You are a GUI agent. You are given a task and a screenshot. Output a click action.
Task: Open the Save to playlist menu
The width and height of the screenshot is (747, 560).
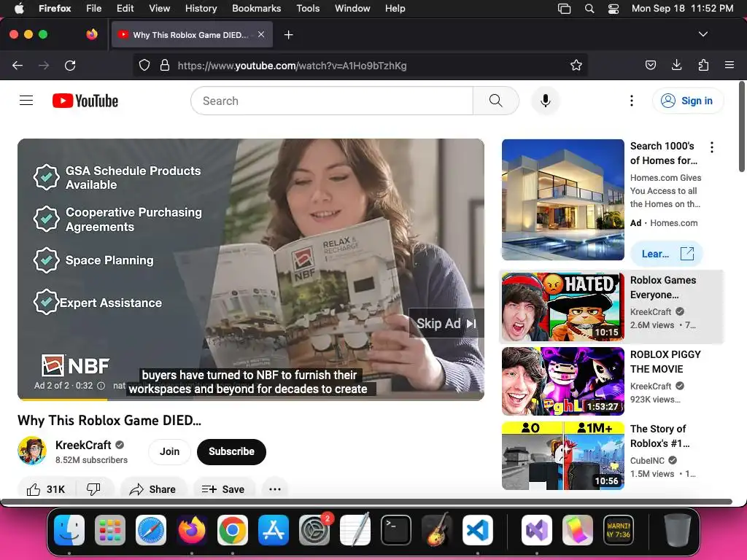coord(223,489)
